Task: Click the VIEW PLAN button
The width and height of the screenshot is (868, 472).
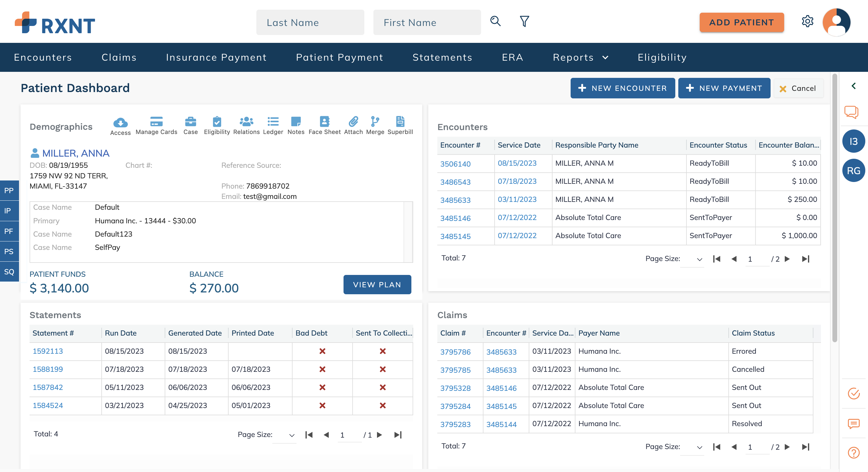Action: [377, 285]
